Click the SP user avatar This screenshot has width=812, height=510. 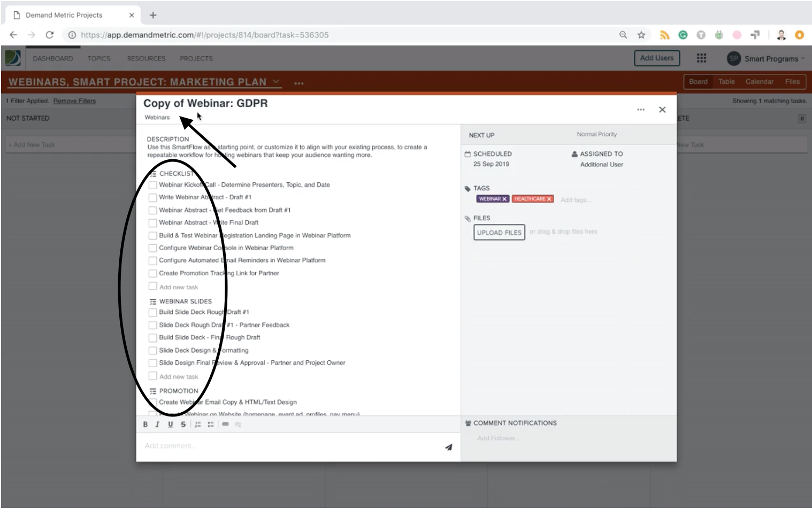click(x=733, y=58)
